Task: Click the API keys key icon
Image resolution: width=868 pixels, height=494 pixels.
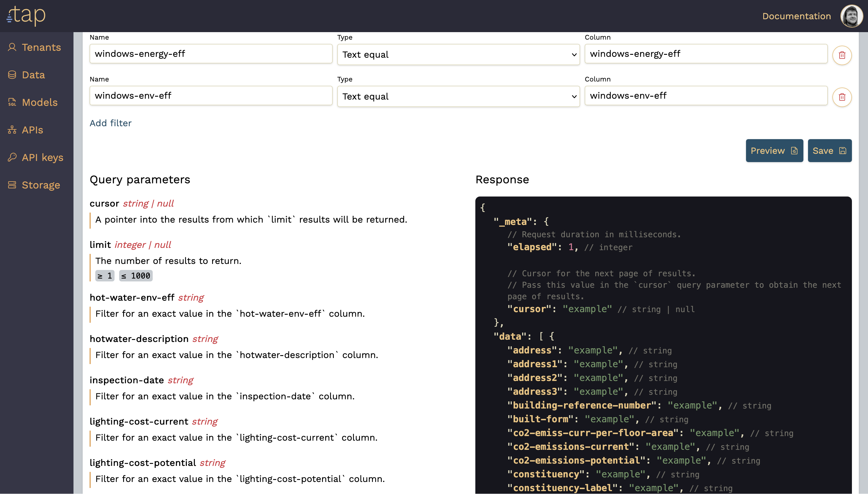Action: (x=12, y=157)
